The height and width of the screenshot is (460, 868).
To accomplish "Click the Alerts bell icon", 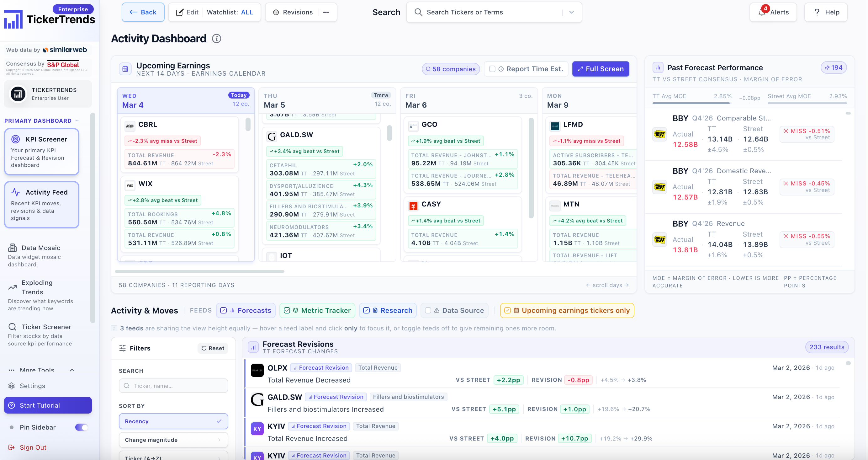I will point(761,13).
